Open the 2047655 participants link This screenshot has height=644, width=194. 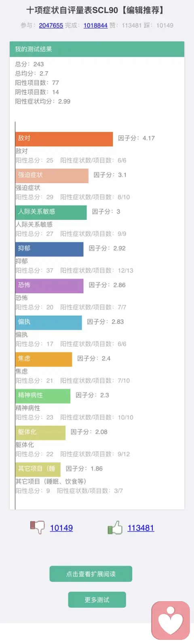pos(51,25)
